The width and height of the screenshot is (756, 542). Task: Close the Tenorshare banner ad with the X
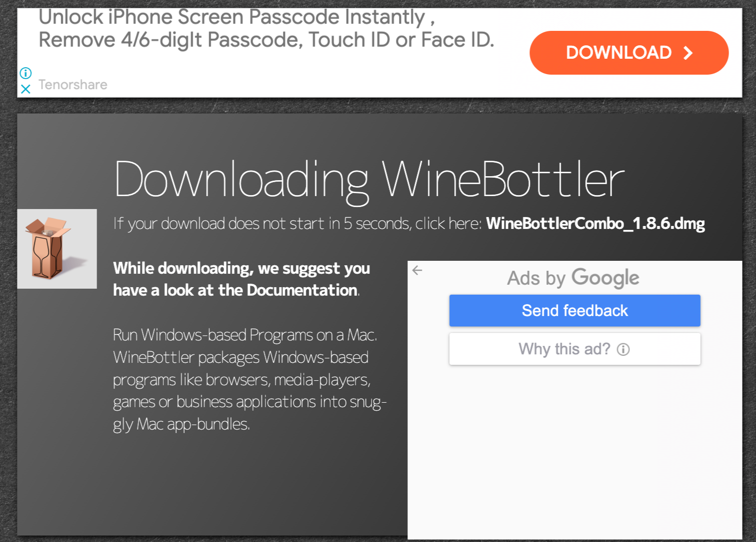[26, 89]
